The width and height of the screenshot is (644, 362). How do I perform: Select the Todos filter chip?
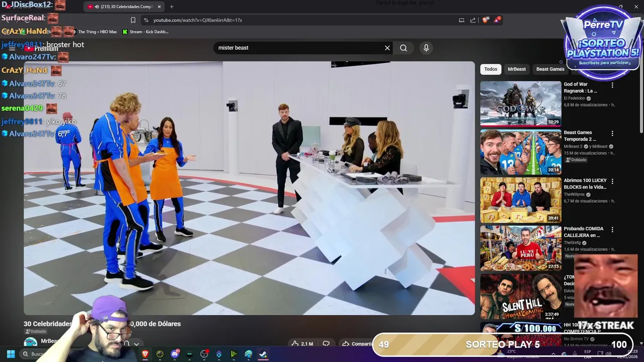point(491,69)
